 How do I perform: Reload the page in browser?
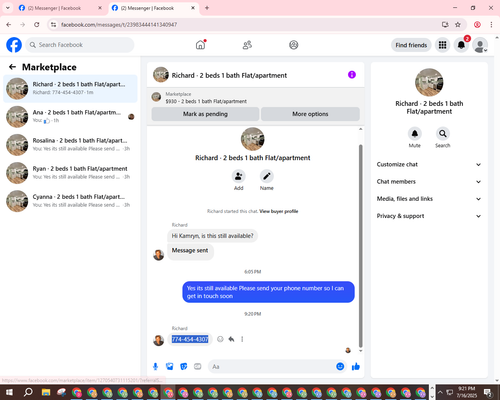point(37,25)
